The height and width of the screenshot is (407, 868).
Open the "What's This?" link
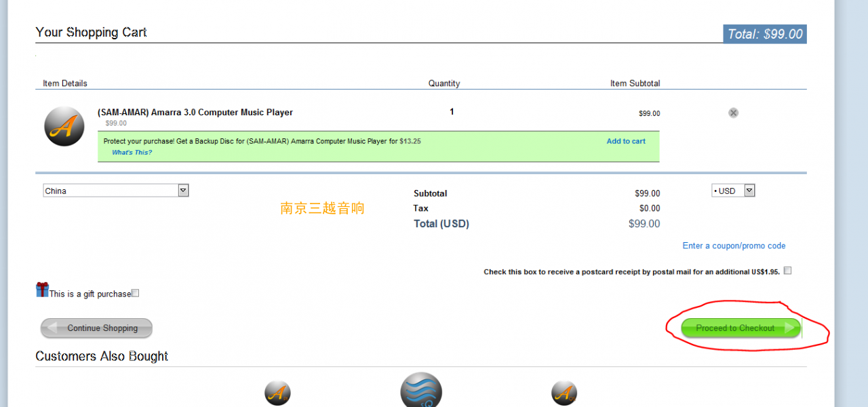click(132, 153)
